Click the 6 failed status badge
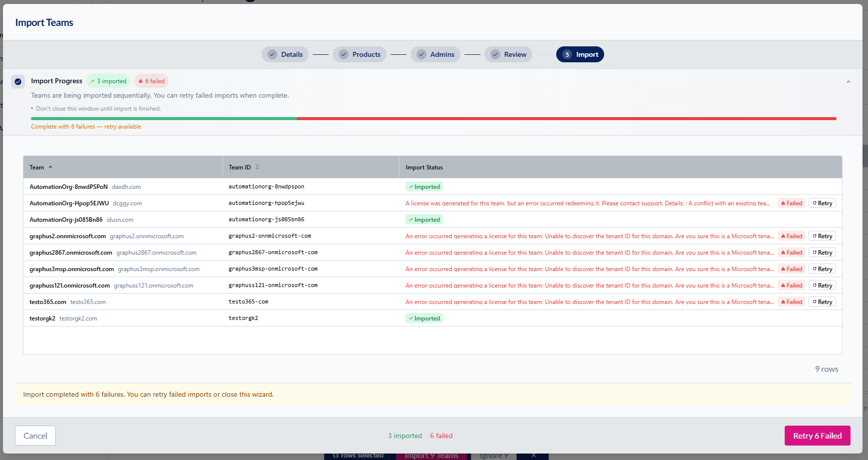The image size is (868, 460). coord(152,81)
